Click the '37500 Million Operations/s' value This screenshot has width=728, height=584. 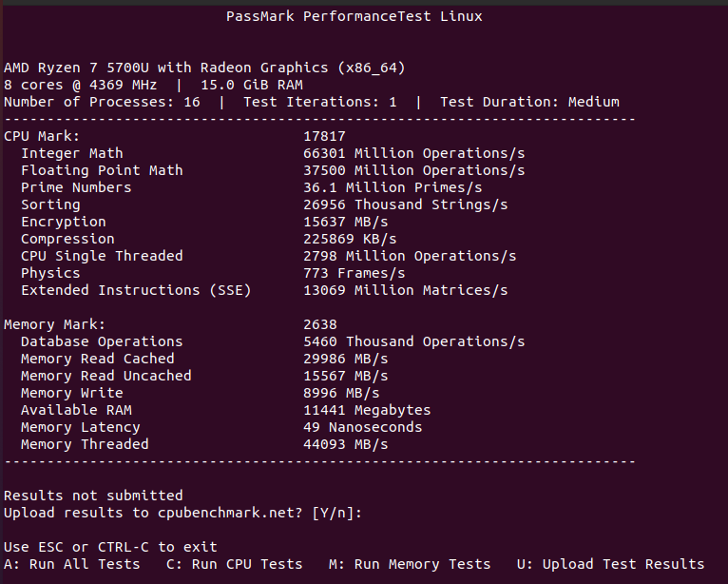point(413,170)
